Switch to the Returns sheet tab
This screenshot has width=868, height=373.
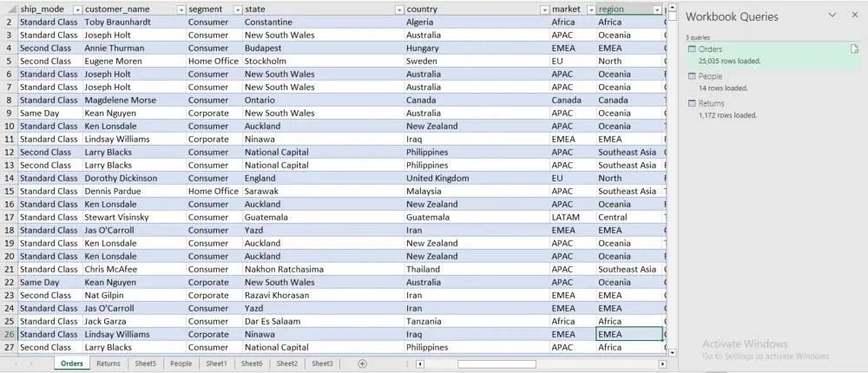(108, 363)
